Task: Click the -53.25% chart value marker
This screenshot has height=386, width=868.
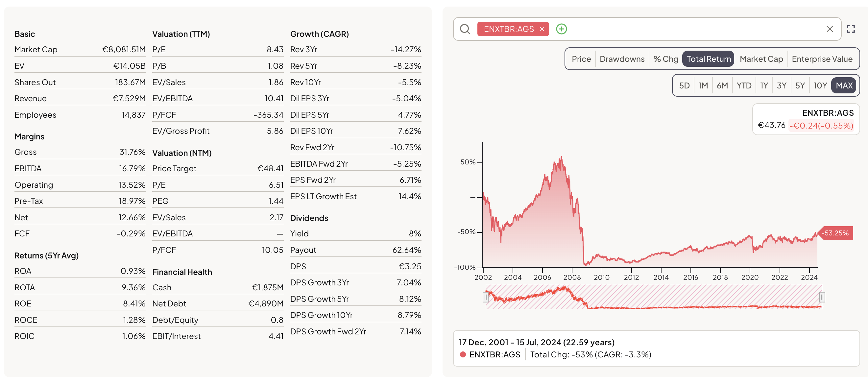Action: click(x=835, y=233)
